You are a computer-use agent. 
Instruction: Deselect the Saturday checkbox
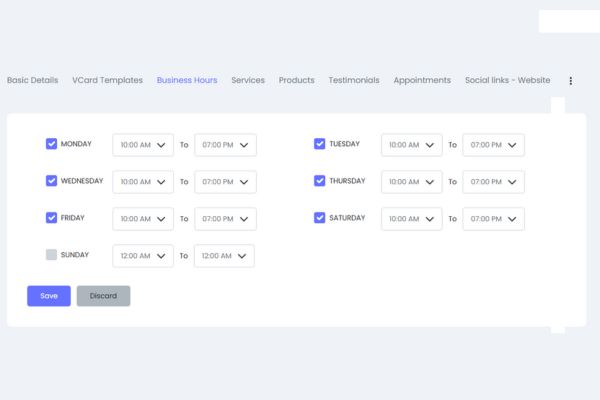[320, 218]
